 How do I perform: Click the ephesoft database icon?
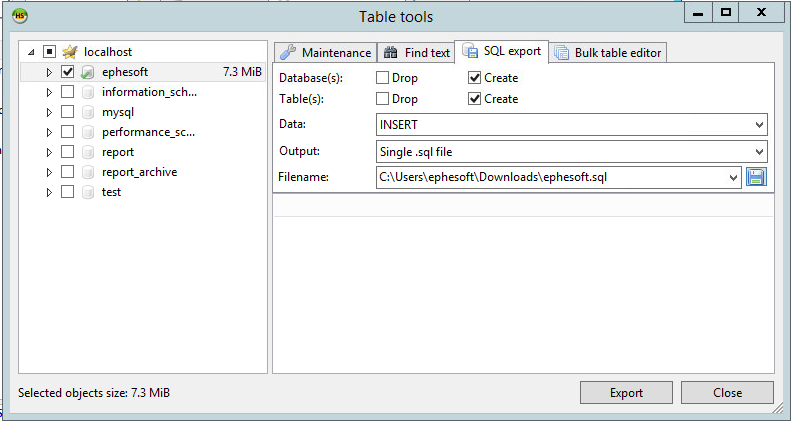click(88, 72)
